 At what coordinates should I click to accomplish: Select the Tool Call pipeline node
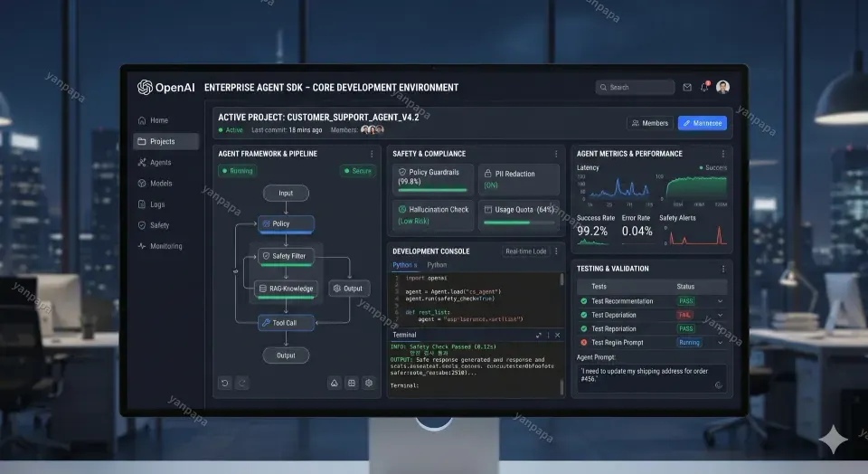[x=286, y=323]
